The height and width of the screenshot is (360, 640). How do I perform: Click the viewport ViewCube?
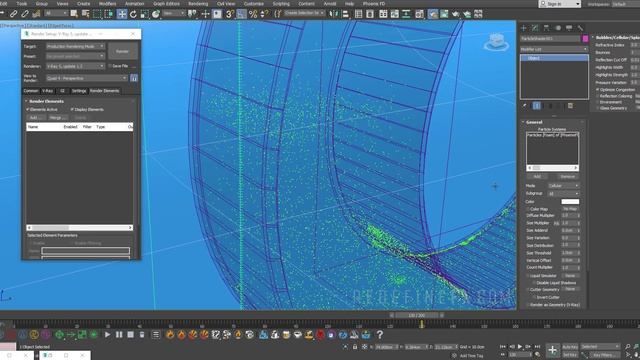pyautogui.click(x=496, y=42)
